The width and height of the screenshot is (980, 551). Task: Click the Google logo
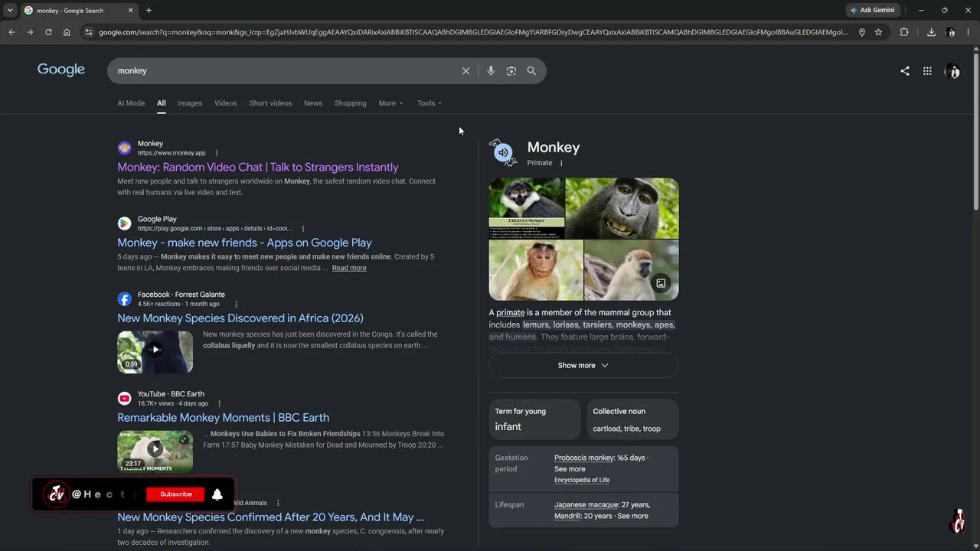pos(61,70)
